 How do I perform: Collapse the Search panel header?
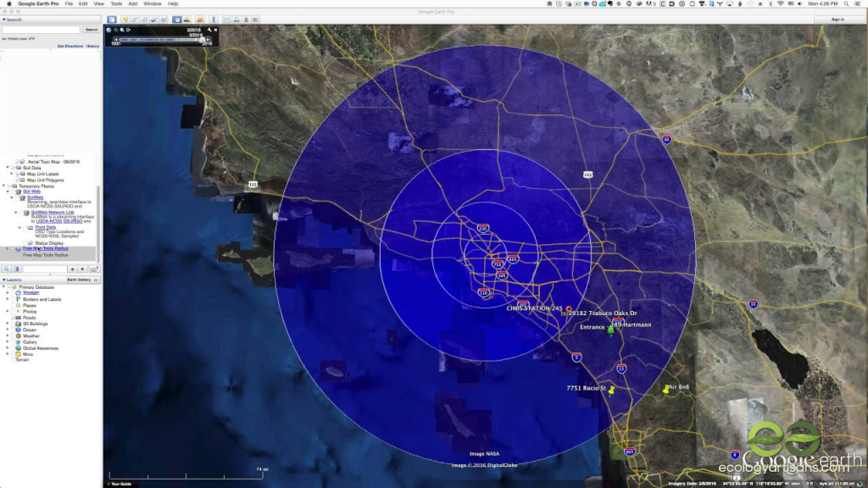click(x=3, y=19)
